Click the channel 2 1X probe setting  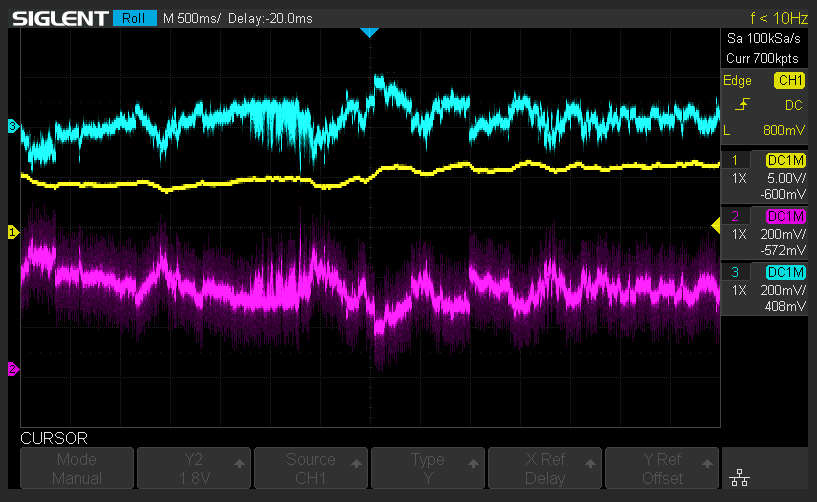[739, 234]
